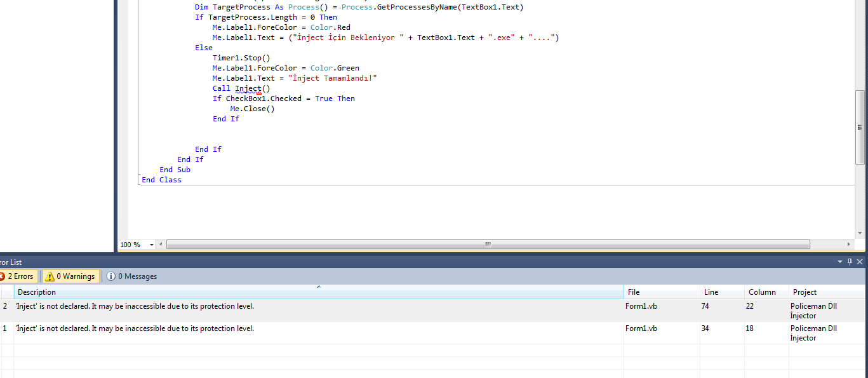
Task: Sort errors by the Line column header
Action: coord(722,292)
